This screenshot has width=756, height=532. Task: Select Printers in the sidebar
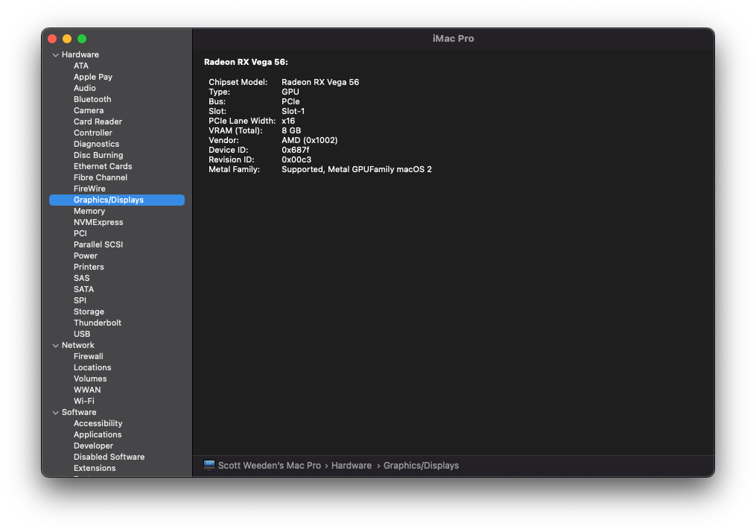(89, 267)
